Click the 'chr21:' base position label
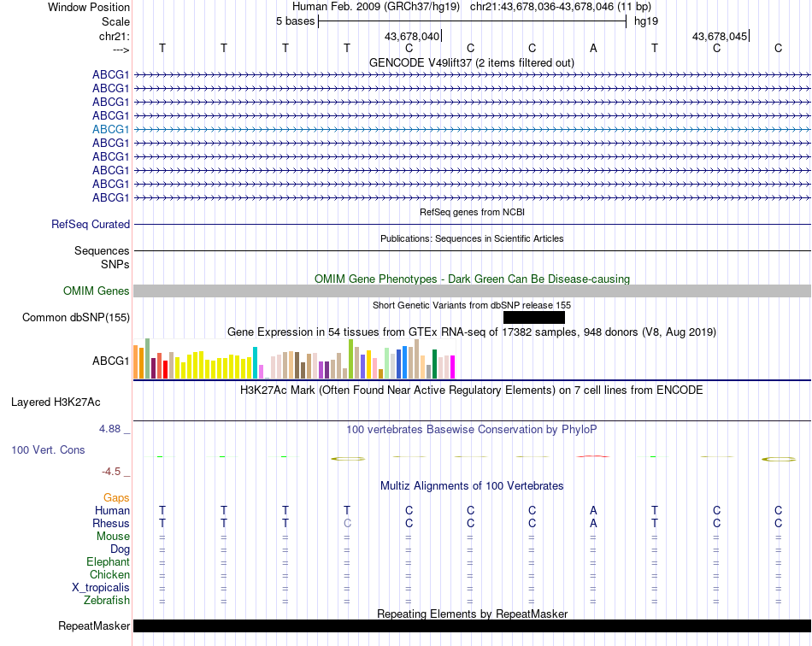812x646 pixels. click(114, 36)
